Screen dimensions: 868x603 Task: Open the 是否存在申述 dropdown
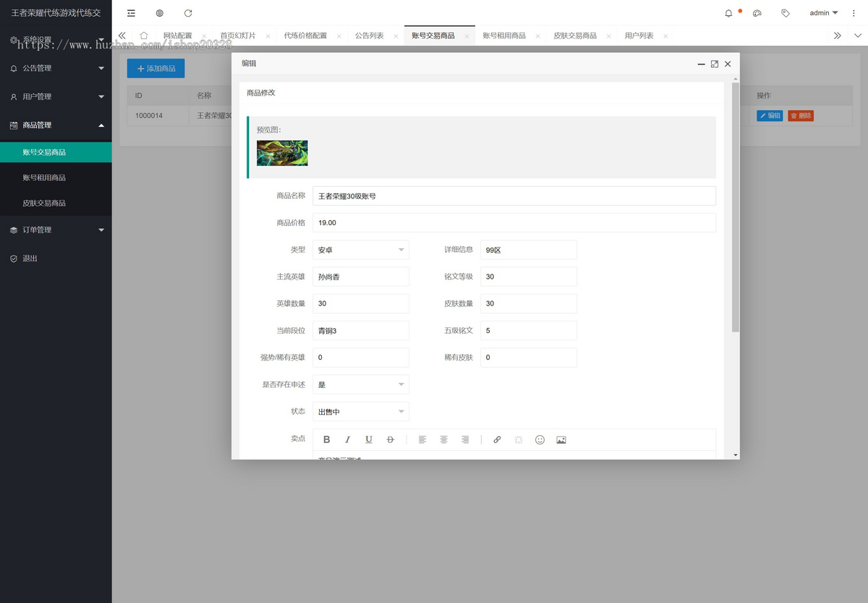361,384
